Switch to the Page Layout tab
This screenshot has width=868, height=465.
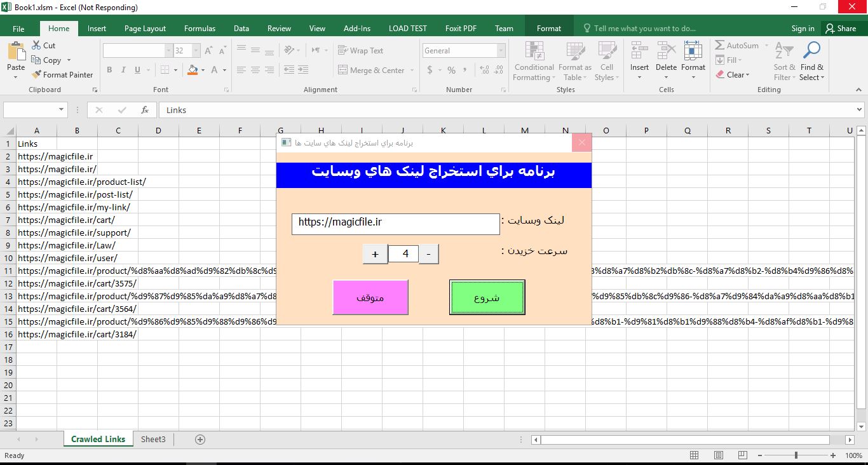145,29
